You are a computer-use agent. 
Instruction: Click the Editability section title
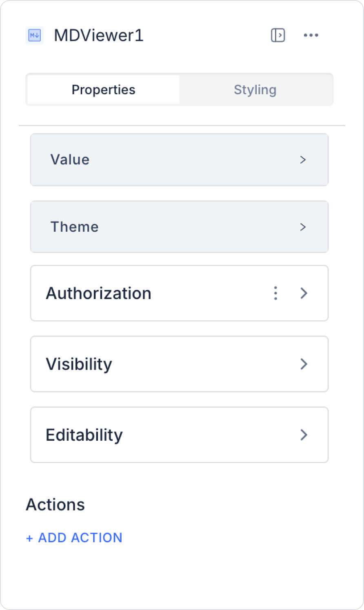point(84,435)
